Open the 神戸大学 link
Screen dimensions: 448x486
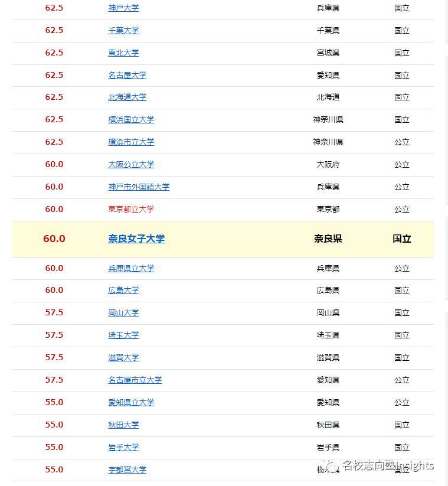(x=123, y=8)
